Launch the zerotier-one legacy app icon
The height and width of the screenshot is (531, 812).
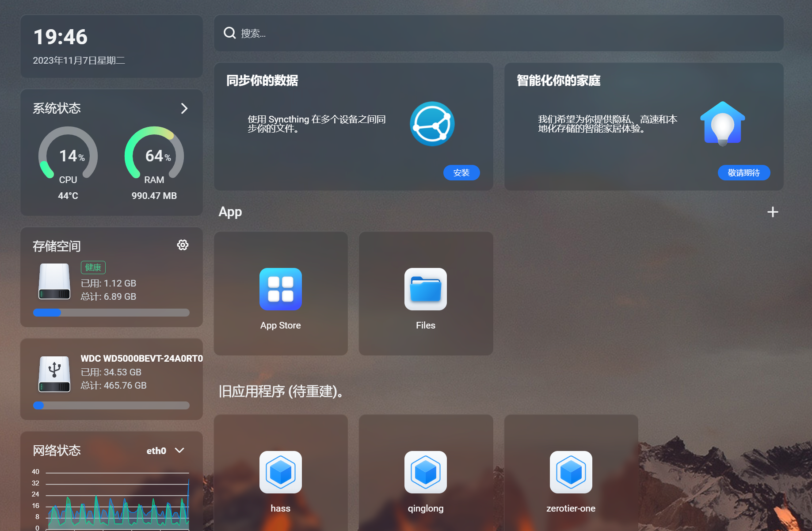pos(571,472)
